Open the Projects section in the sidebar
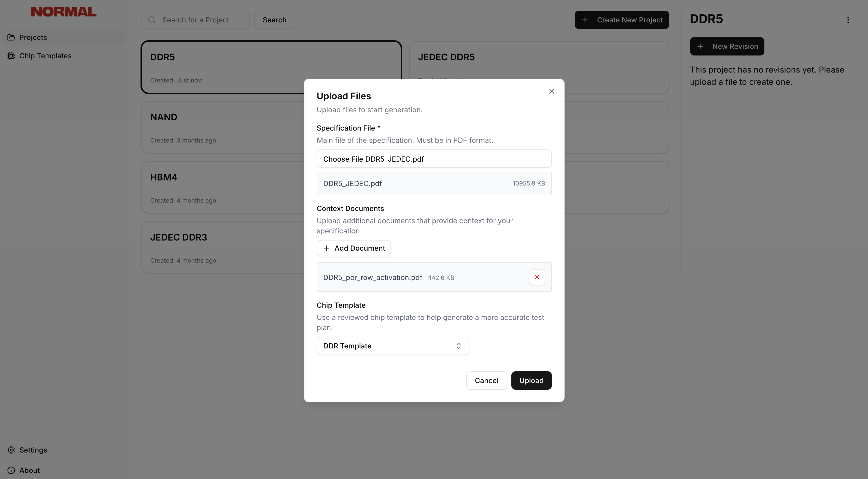Image resolution: width=868 pixels, height=479 pixels. (33, 37)
